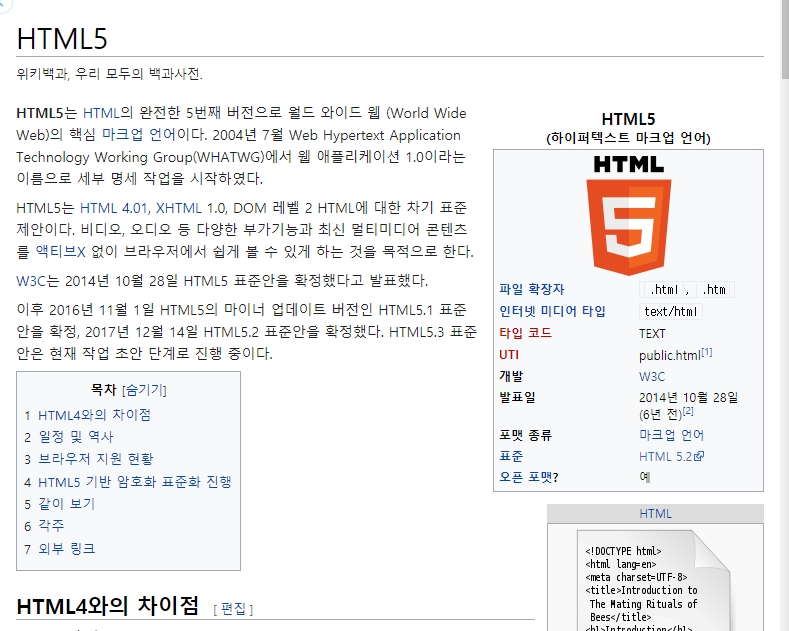Jump to section 6 각주
The image size is (789, 631).
point(51,526)
